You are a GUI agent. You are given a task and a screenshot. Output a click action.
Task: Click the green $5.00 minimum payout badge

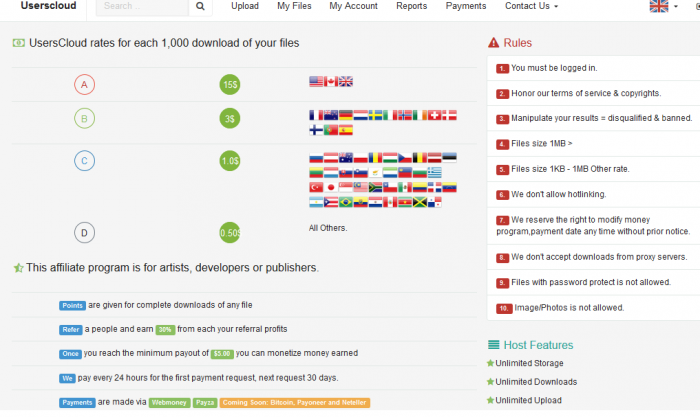222,354
